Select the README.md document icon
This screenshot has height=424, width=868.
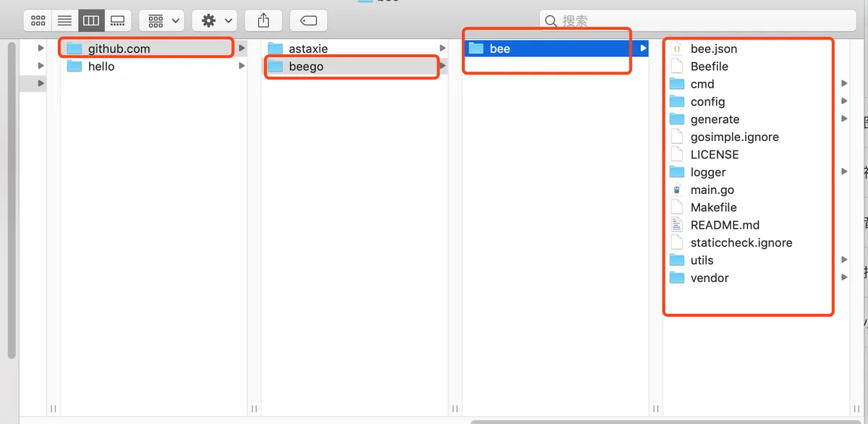(x=677, y=225)
